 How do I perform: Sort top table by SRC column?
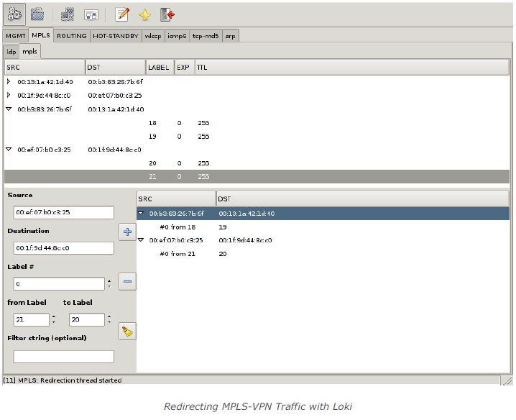pos(45,67)
